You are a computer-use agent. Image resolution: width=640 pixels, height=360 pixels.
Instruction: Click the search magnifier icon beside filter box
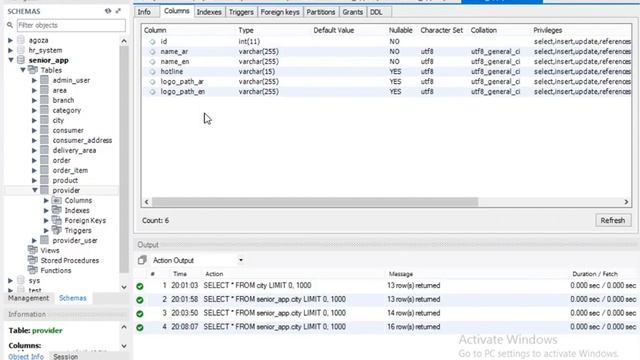click(10, 25)
